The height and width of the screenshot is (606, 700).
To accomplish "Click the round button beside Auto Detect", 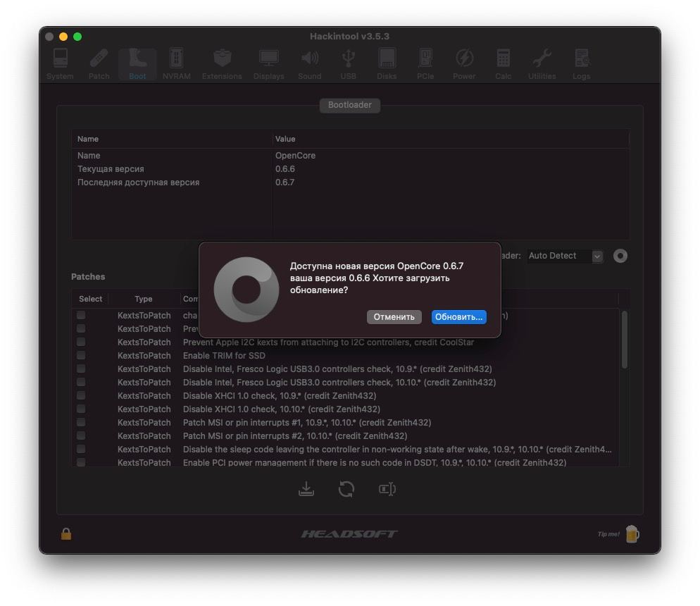I will (x=620, y=256).
